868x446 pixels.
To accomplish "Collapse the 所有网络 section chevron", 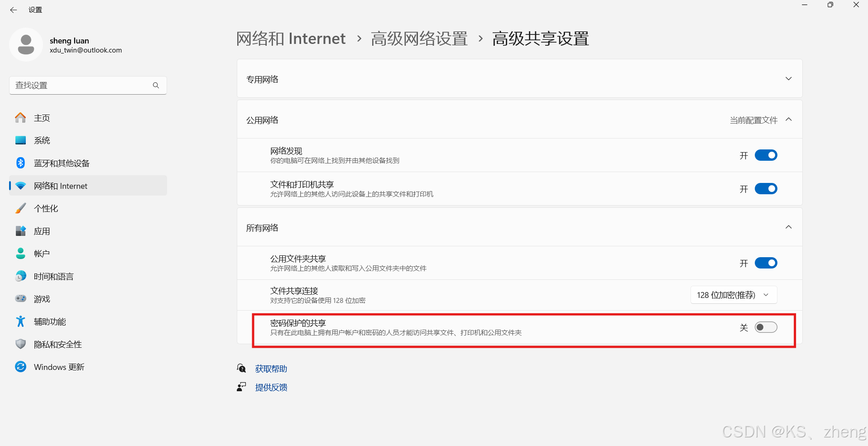I will coord(789,227).
